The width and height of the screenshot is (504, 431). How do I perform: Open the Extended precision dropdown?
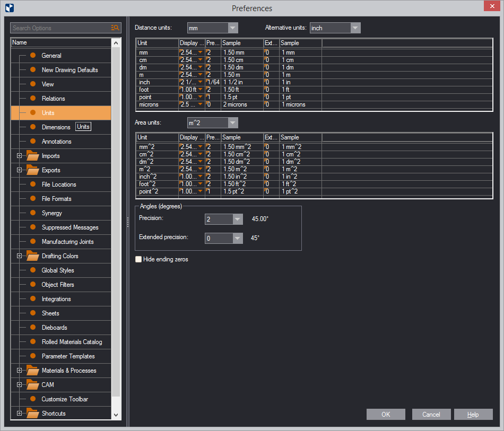click(238, 239)
